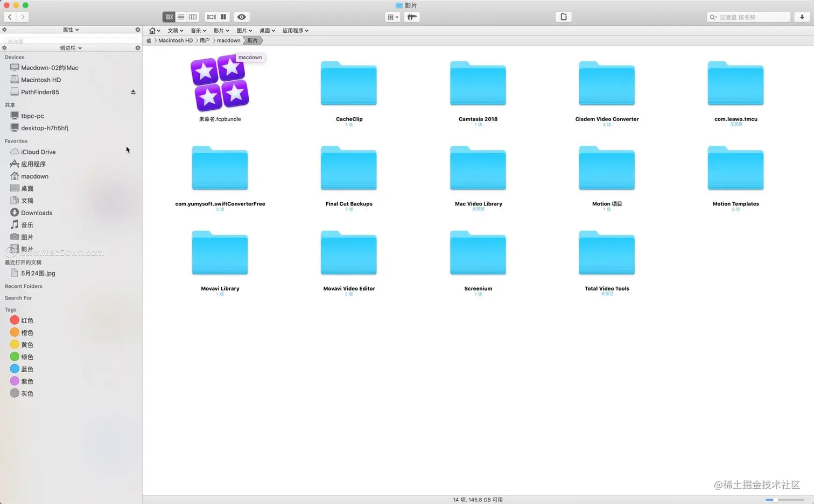
Task: Click the Apple icon in the path bar
Action: coord(149,40)
